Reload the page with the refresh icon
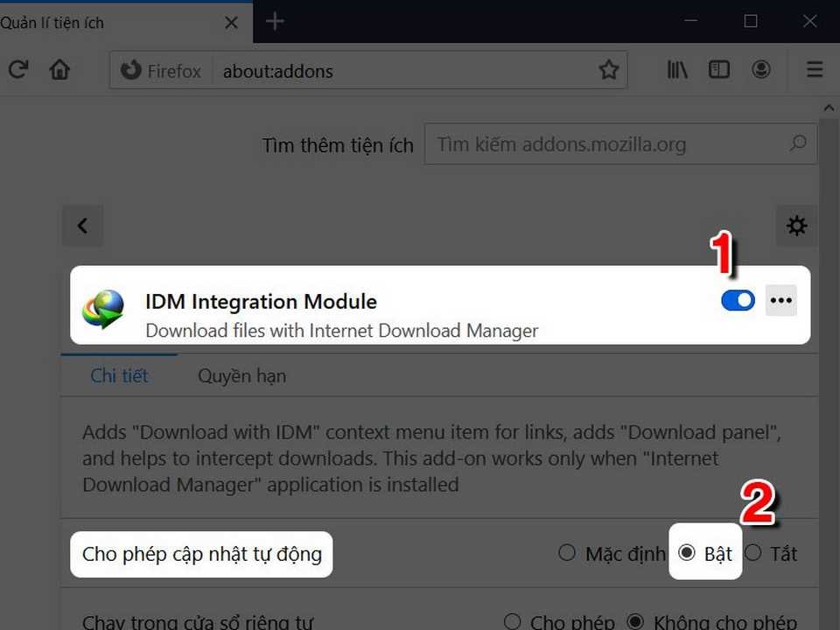The height and width of the screenshot is (630, 840). pos(18,70)
